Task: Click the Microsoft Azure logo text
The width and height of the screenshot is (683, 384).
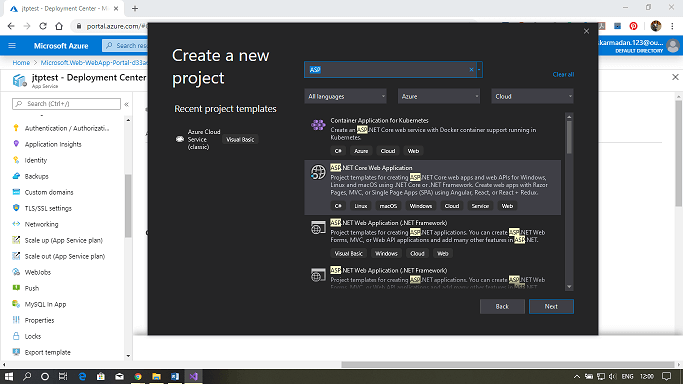Action: coord(61,46)
